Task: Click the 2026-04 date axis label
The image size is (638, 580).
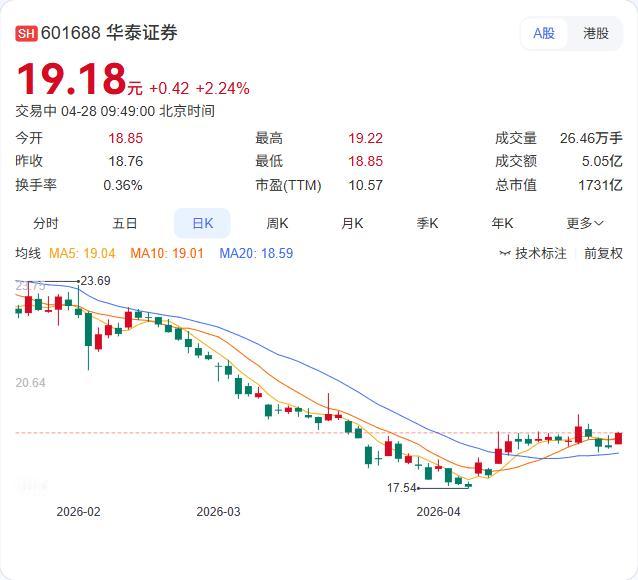Action: click(x=438, y=512)
